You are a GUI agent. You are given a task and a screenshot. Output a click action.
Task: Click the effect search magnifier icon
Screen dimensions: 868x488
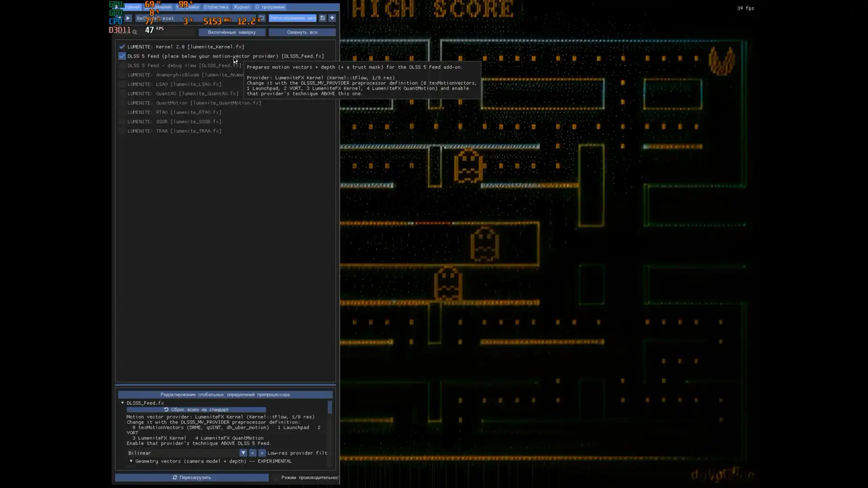(x=134, y=32)
